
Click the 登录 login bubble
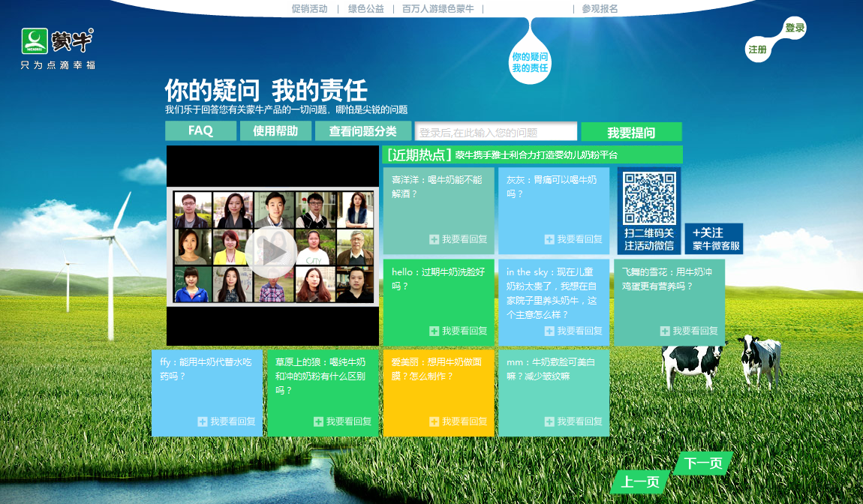[794, 28]
